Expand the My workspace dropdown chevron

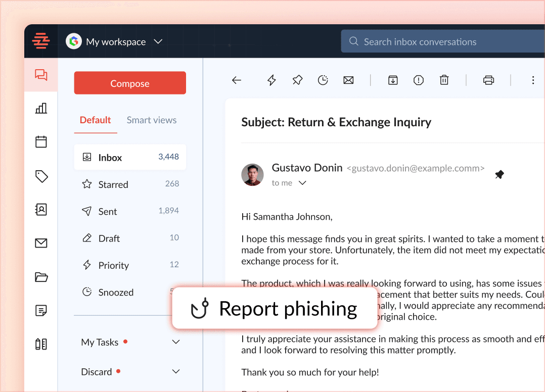tap(158, 41)
